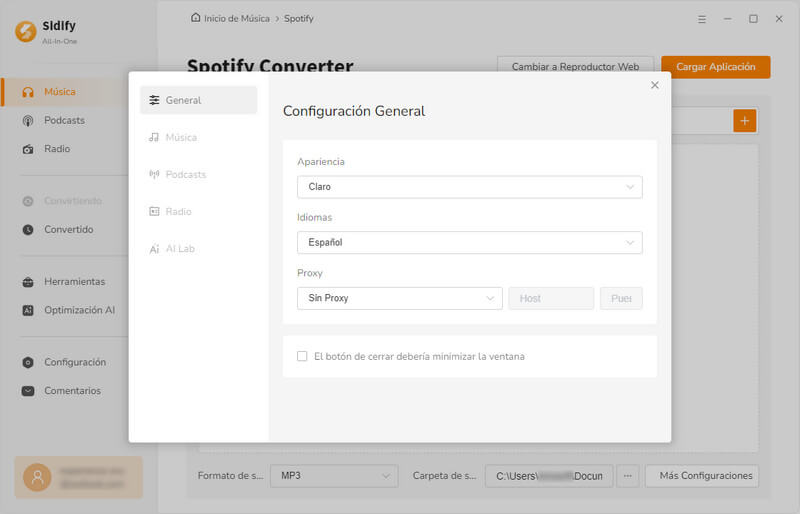The image size is (800, 514).
Task: Click the Formato de s... label
Action: [x=231, y=476]
